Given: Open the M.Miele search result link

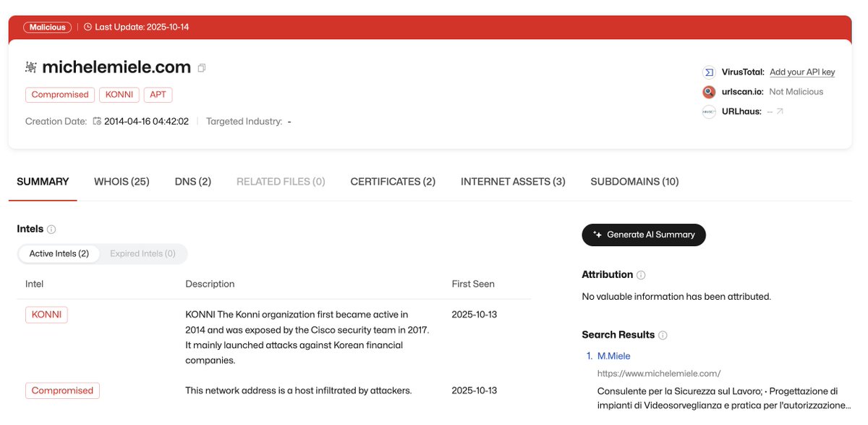Looking at the screenshot, I should [613, 356].
